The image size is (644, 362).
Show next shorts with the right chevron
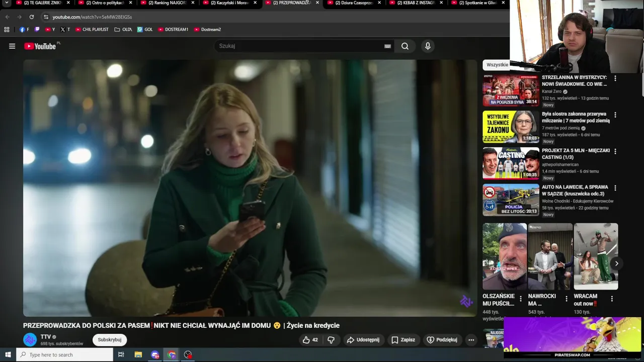(x=616, y=263)
